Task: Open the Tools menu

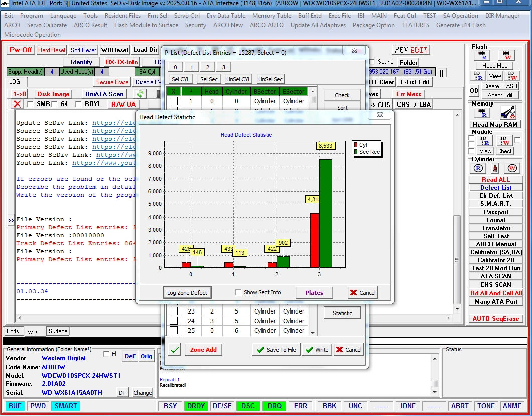Action: click(90, 16)
